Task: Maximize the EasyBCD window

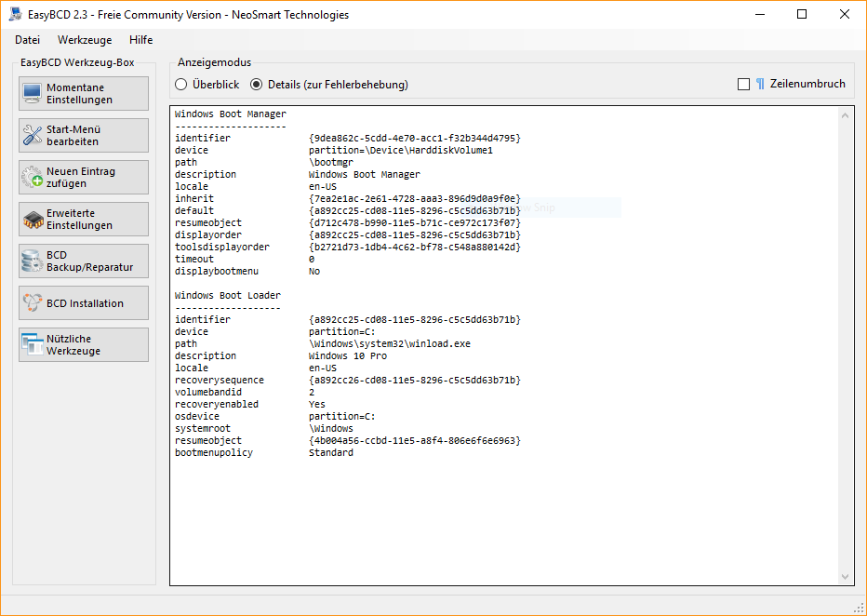Action: (x=802, y=14)
